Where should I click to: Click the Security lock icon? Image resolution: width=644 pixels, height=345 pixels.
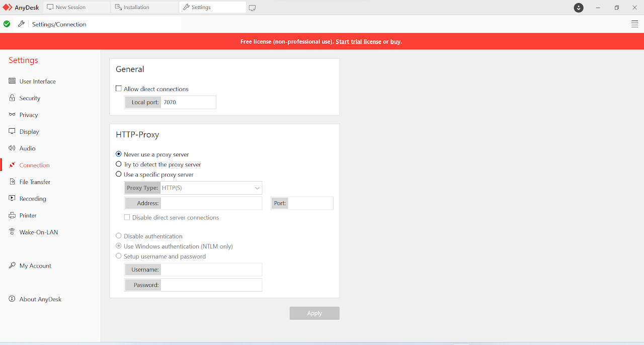(x=12, y=98)
